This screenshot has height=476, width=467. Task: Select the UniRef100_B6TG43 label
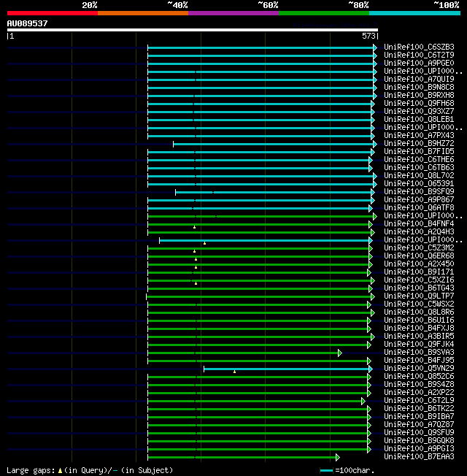click(x=419, y=288)
